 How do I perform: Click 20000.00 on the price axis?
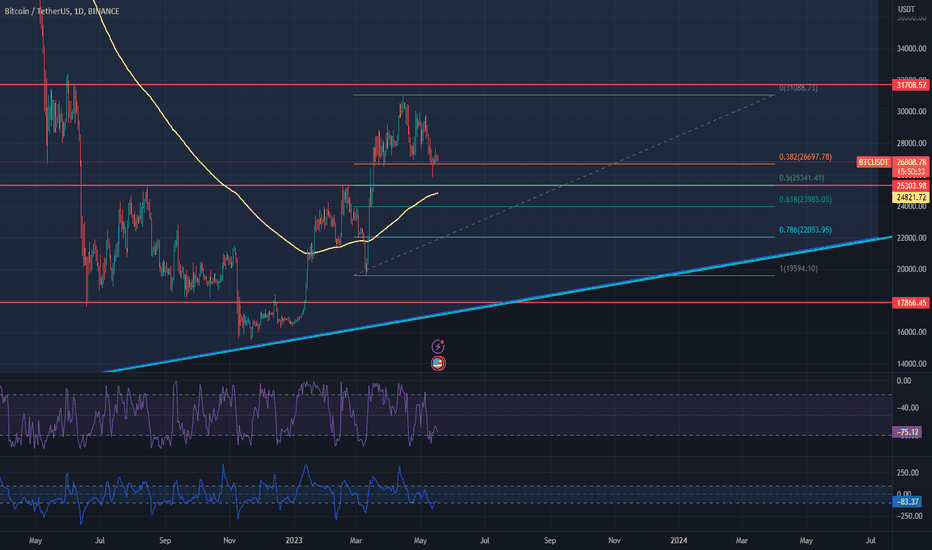911,269
